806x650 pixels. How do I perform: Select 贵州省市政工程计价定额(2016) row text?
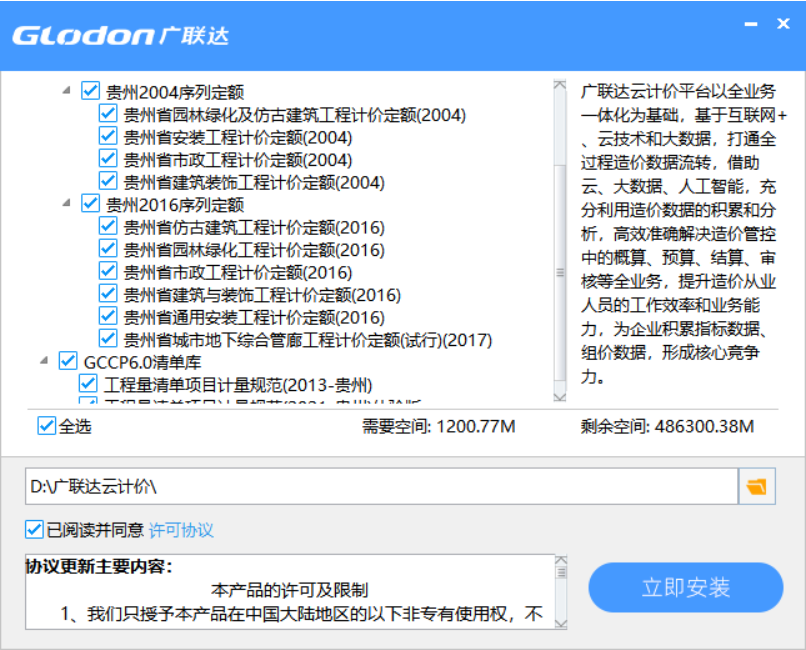238,272
